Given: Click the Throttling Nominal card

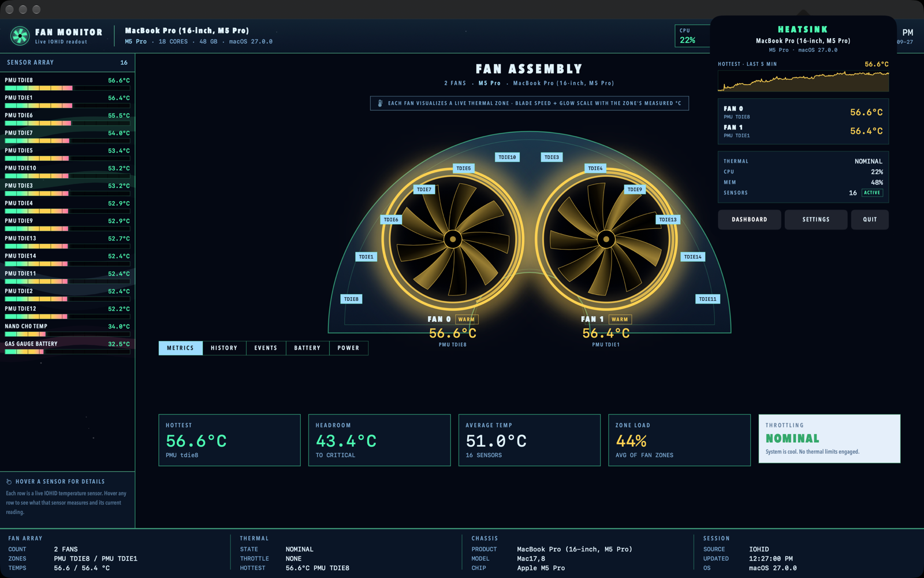Looking at the screenshot, I should pyautogui.click(x=829, y=439).
